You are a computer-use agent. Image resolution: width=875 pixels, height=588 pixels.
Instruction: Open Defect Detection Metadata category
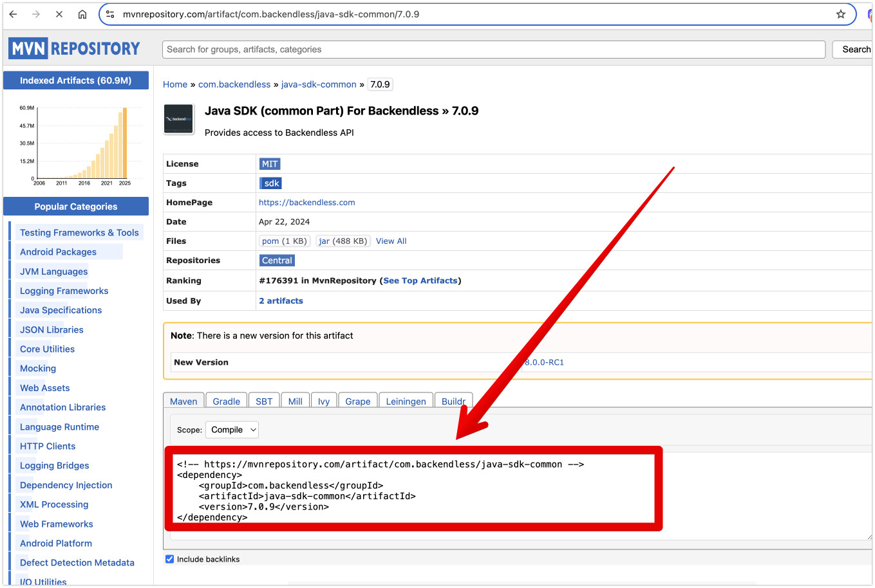[x=77, y=562]
